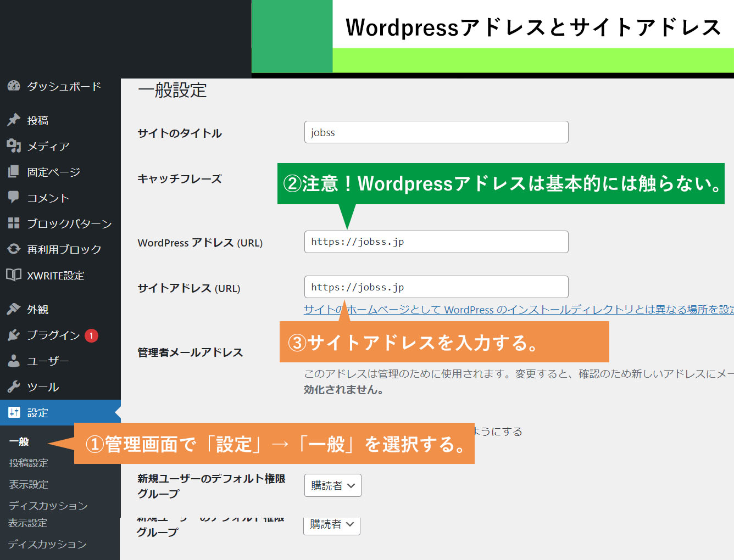Click the pages icon beside 固定ページ
This screenshot has width=734, height=560.
click(x=14, y=172)
